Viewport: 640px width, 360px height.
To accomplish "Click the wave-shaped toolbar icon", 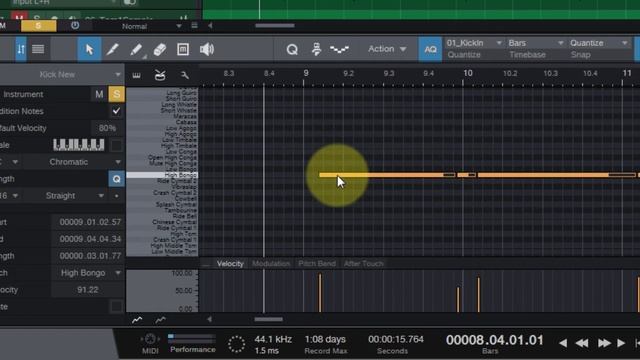I will pos(339,49).
